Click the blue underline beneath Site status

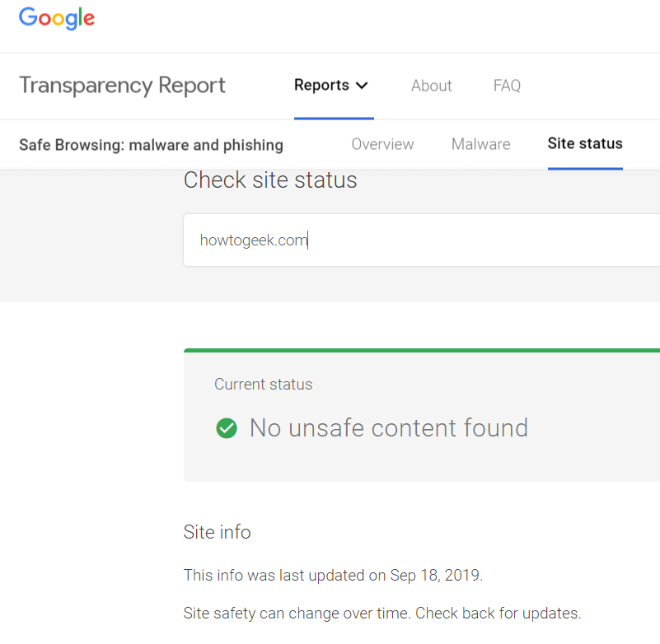[x=585, y=169]
